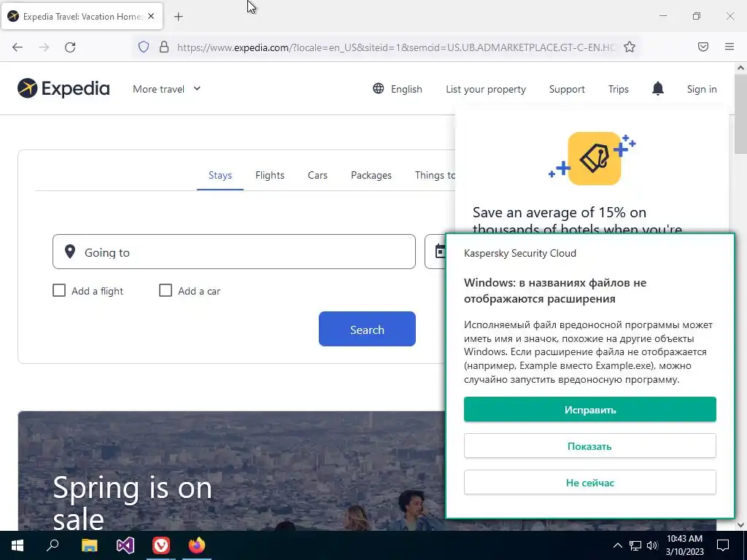Click the green Исправить button
The image size is (747, 560).
pos(589,410)
